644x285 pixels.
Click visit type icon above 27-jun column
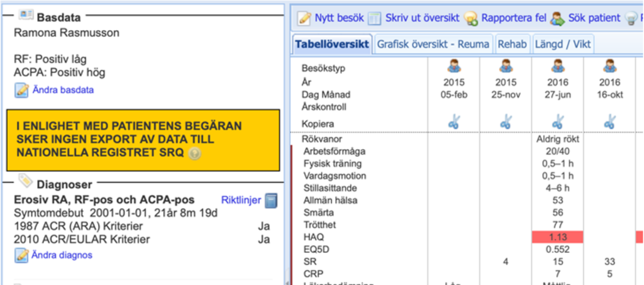pyautogui.click(x=557, y=67)
